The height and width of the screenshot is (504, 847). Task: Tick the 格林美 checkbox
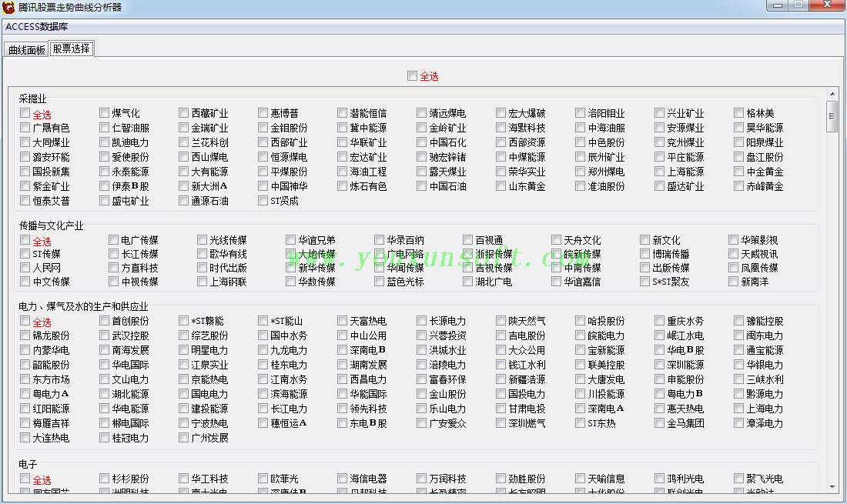click(x=739, y=113)
